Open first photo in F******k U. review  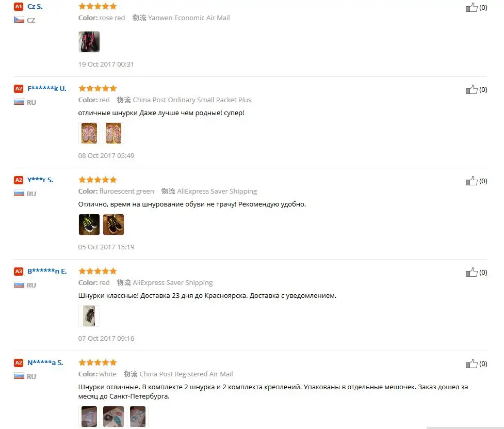click(x=89, y=133)
